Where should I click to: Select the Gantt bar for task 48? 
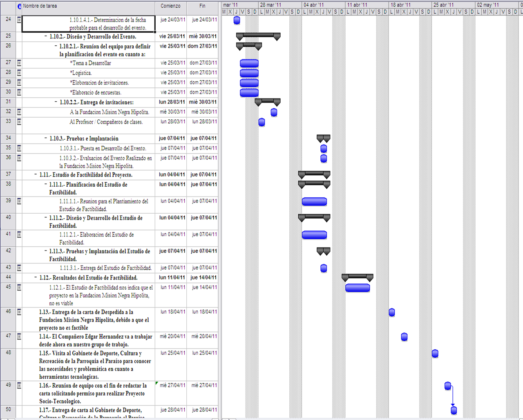click(x=435, y=353)
